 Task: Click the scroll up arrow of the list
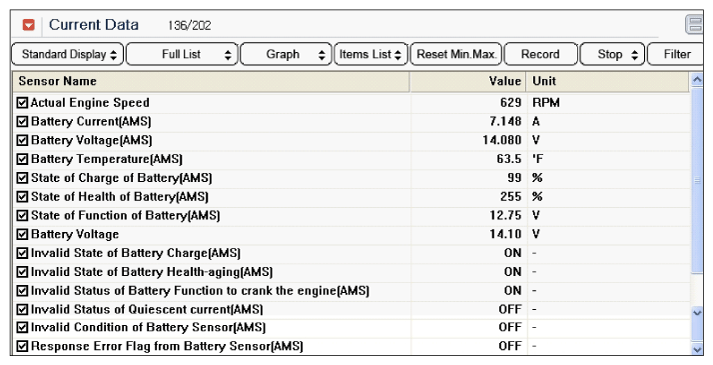click(697, 80)
